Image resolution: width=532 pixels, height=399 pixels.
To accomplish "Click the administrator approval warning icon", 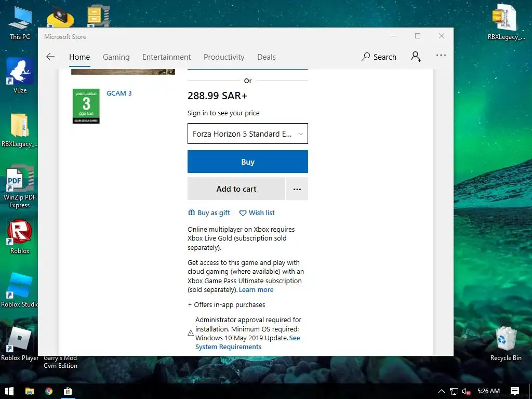I will [x=191, y=333].
